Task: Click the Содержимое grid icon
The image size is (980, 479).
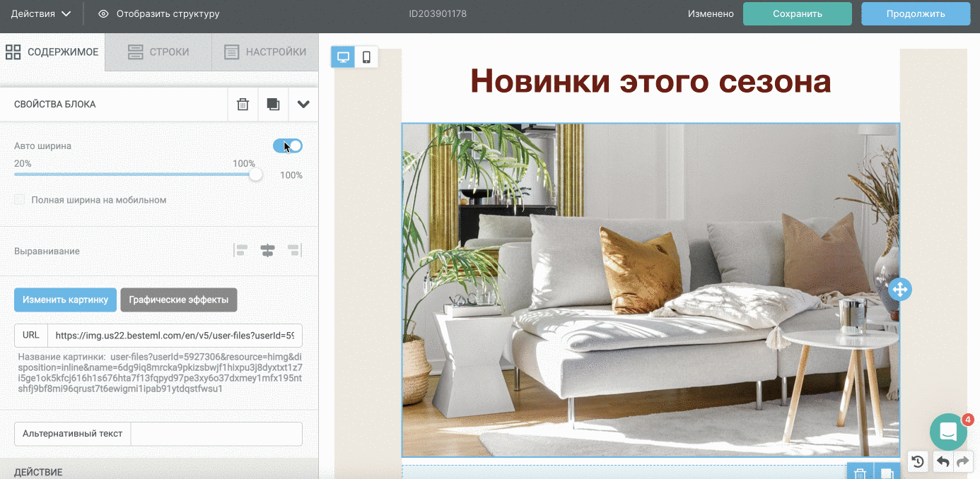Action: (13, 52)
